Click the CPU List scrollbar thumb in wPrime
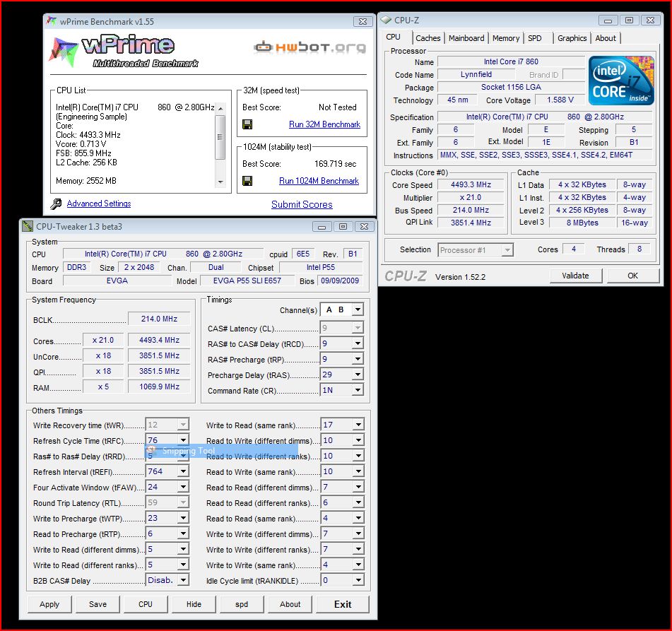 (x=220, y=137)
